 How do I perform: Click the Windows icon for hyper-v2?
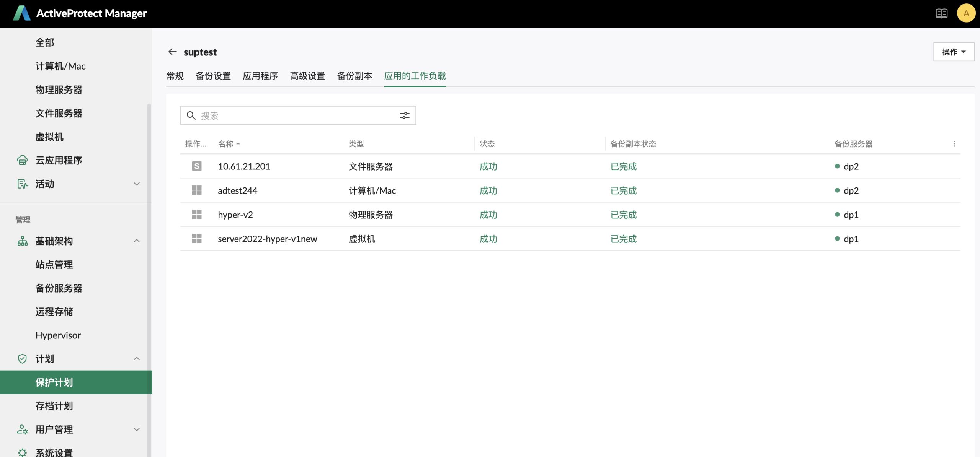pos(197,214)
